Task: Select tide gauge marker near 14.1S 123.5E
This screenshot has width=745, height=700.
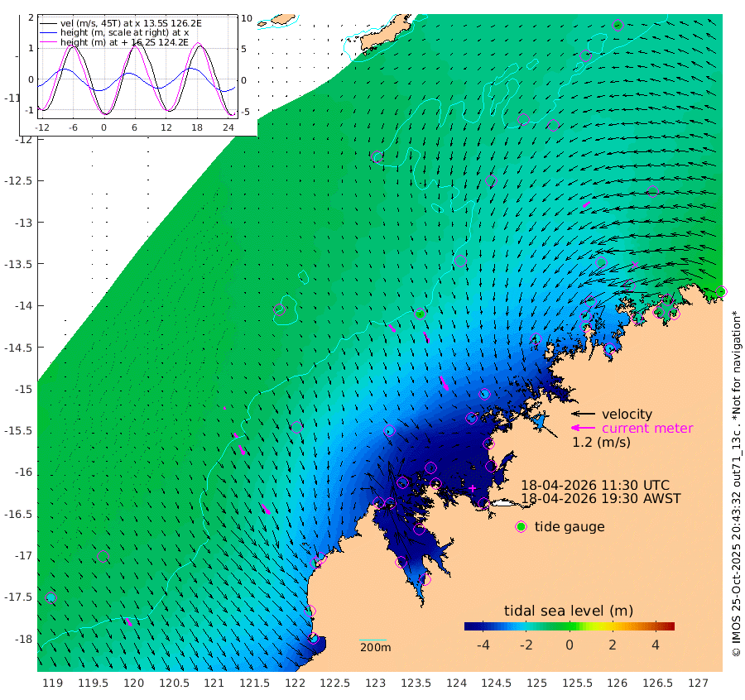Action: (x=420, y=314)
